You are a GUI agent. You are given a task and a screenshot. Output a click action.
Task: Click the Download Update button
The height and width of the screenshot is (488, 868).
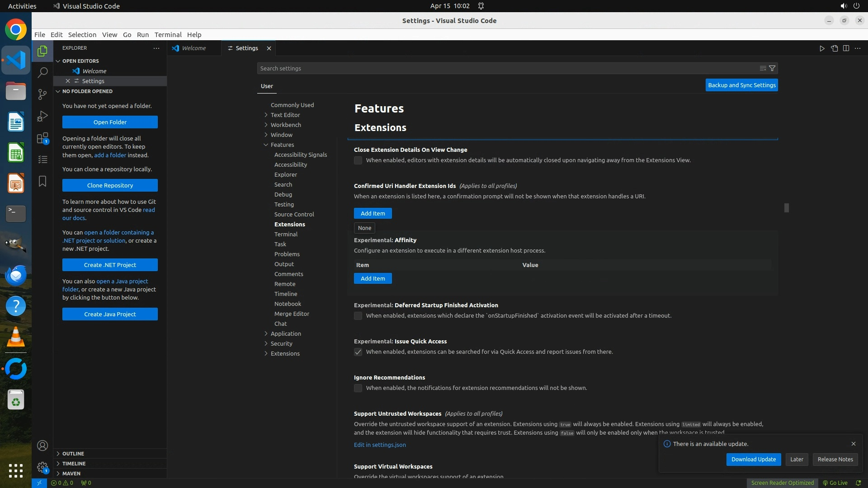click(x=753, y=459)
